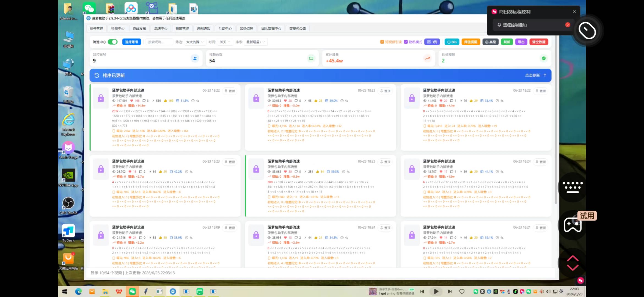The width and height of the screenshot is (644, 297).
Task: Open the 火绒应用商店 desktop icon
Action: (68, 261)
